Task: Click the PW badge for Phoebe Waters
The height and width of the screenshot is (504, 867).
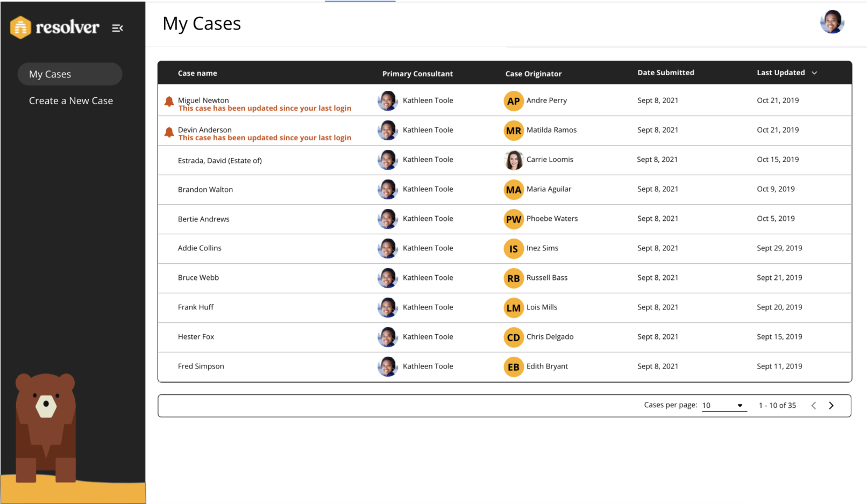Action: click(513, 219)
